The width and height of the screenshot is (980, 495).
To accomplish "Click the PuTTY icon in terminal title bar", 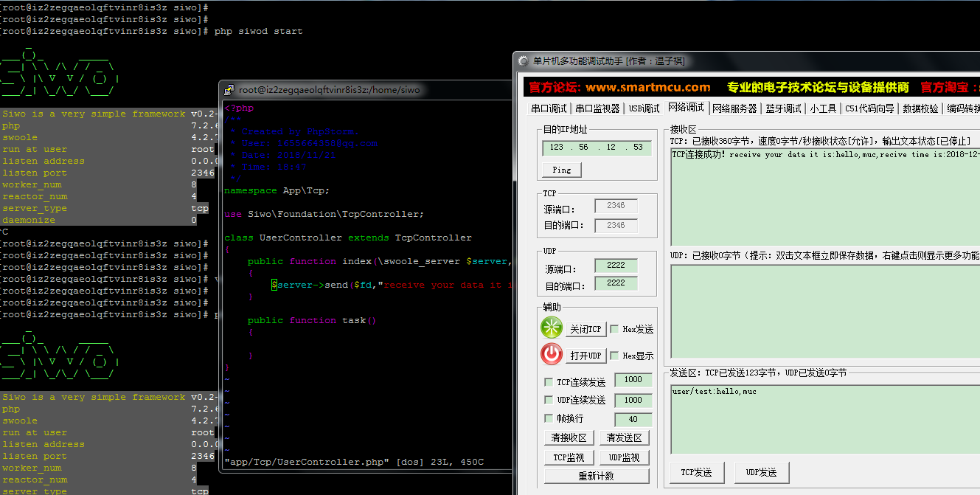I will pyautogui.click(x=229, y=90).
